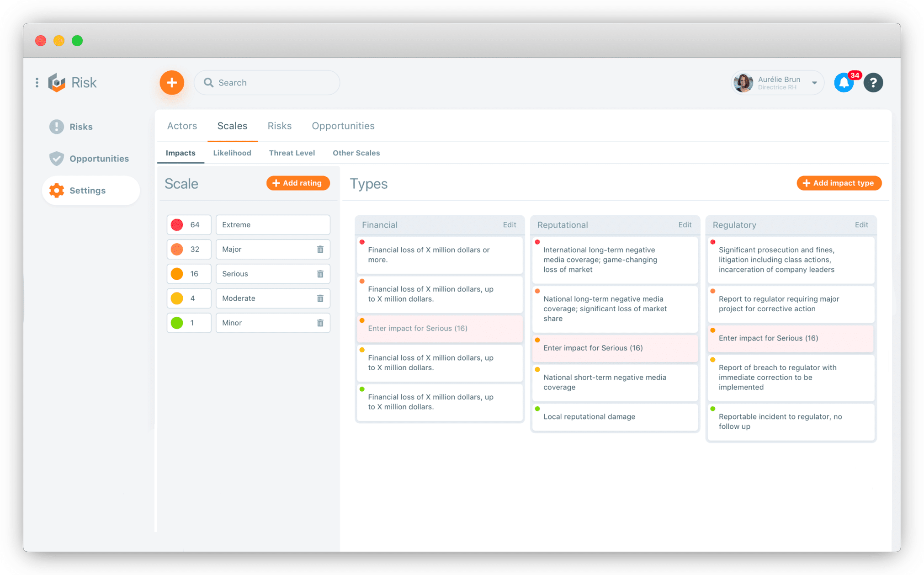This screenshot has width=924, height=575.
Task: Delete the Serious rating with its trash icon
Action: pos(320,274)
